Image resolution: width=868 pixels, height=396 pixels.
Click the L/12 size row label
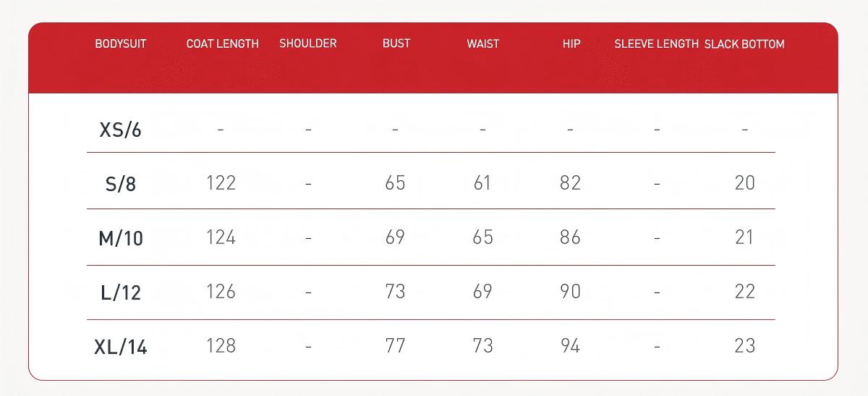click(121, 292)
